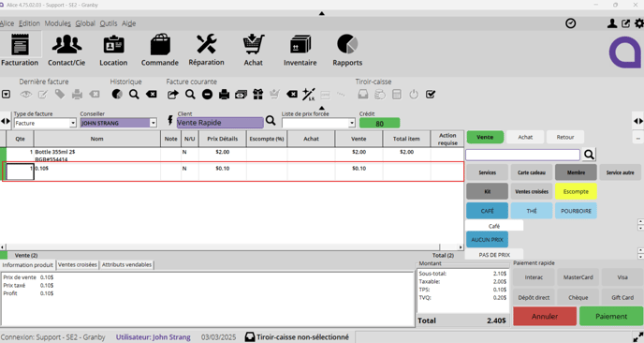Click the Qte cell of the 0.10$ row
Screen dimensions: 644x343
(20, 171)
